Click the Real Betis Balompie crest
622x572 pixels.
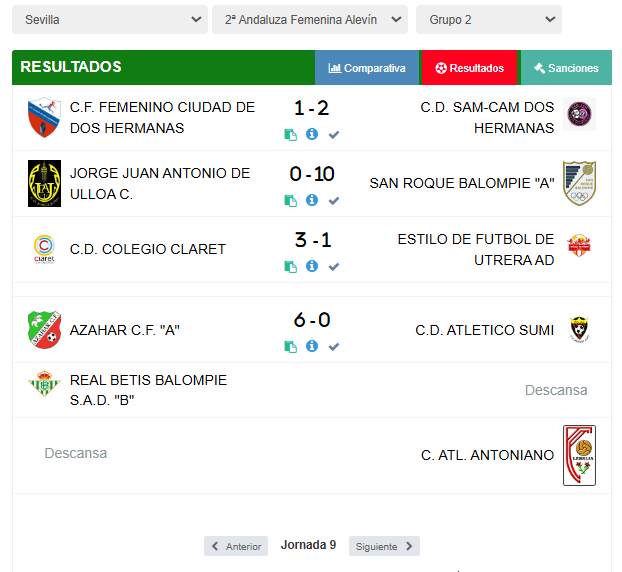(44, 384)
